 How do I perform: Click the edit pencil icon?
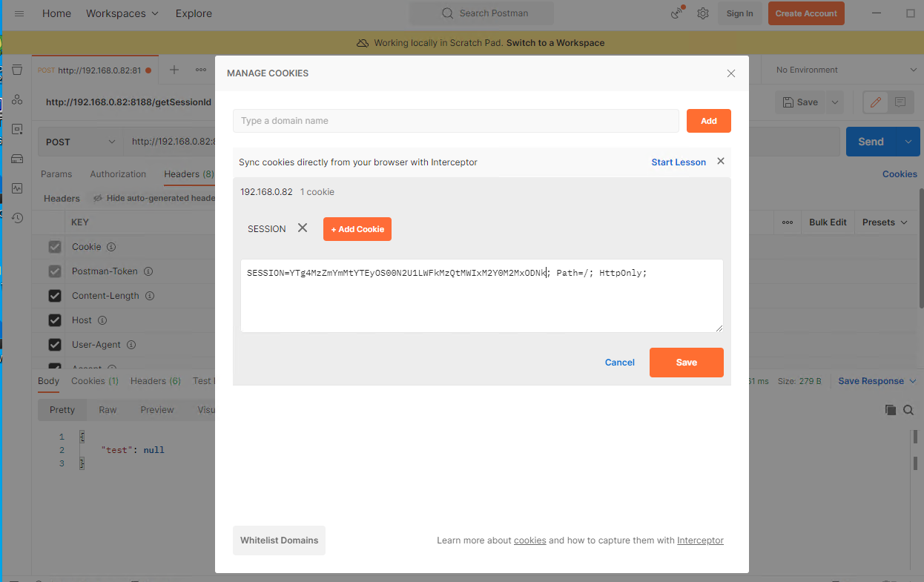[x=876, y=102]
